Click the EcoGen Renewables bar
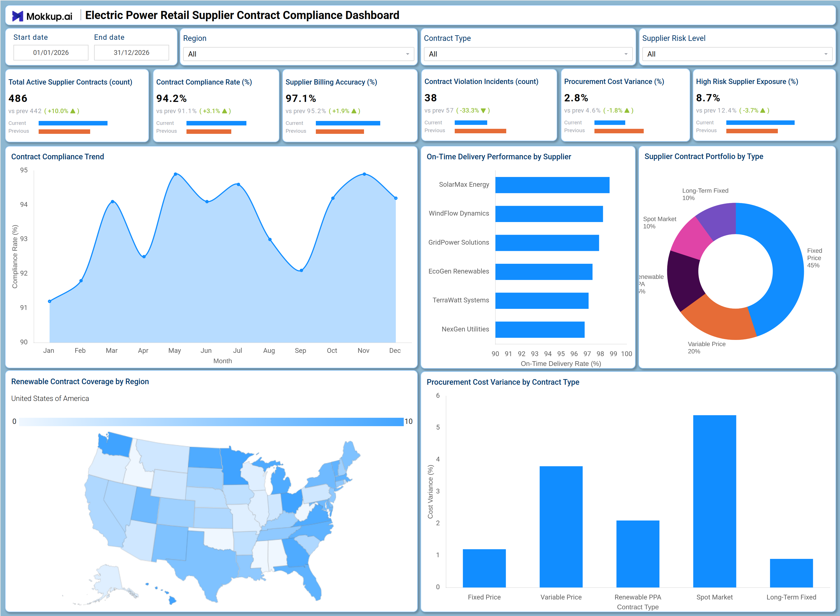 coord(543,272)
